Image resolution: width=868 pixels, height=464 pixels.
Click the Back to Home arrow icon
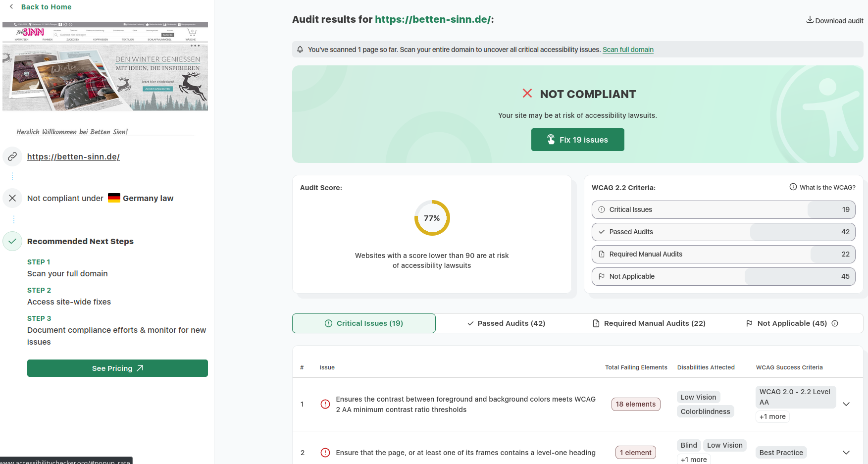click(11, 7)
